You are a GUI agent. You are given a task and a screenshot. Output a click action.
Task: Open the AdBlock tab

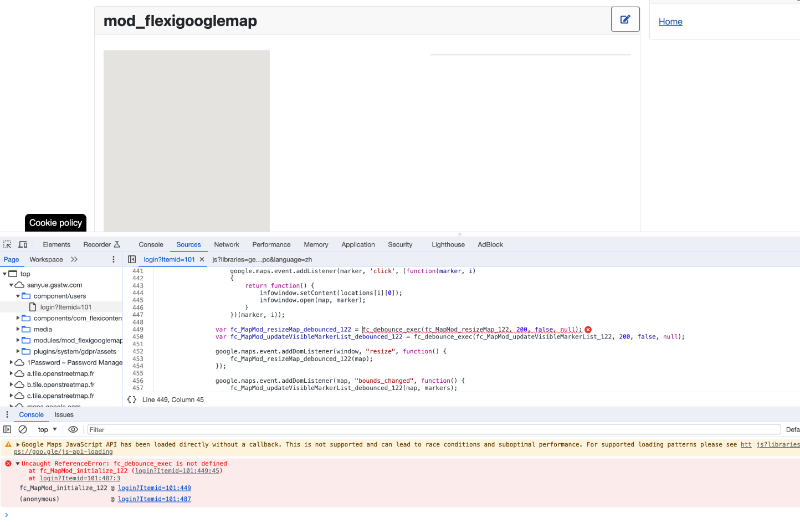point(490,244)
